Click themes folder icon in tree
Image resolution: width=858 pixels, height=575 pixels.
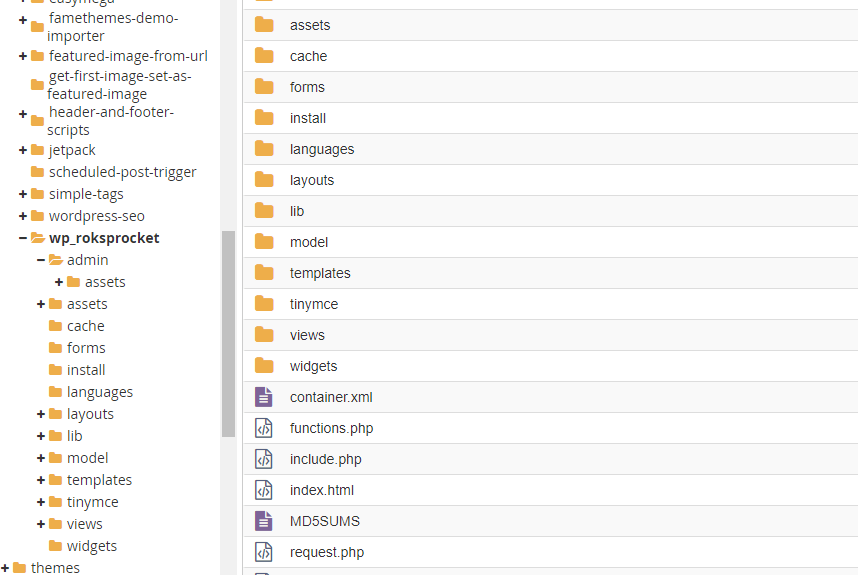19,568
